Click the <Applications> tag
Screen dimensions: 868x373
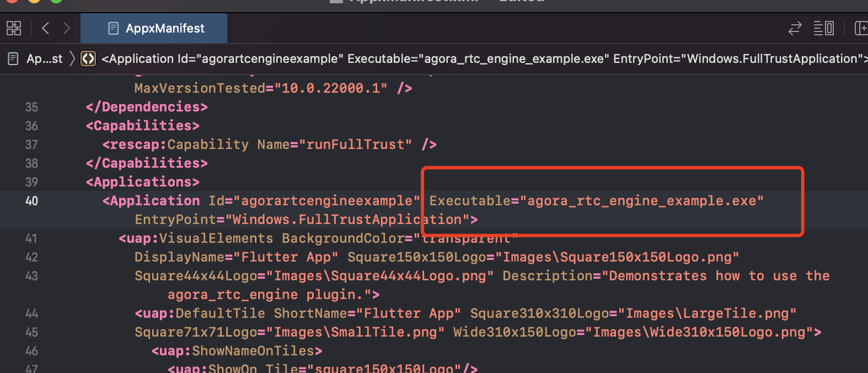click(x=143, y=182)
